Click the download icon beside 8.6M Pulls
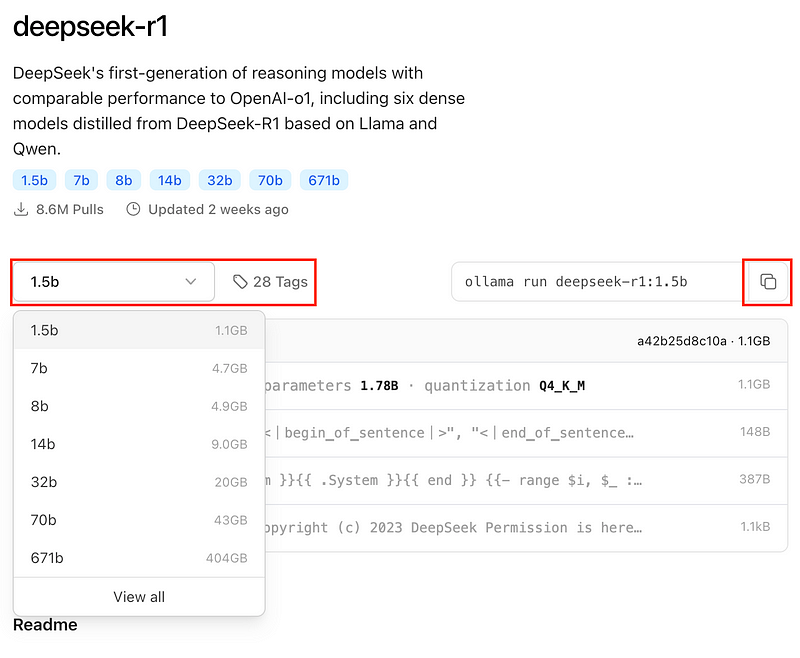The width and height of the screenshot is (800, 658). pos(20,209)
